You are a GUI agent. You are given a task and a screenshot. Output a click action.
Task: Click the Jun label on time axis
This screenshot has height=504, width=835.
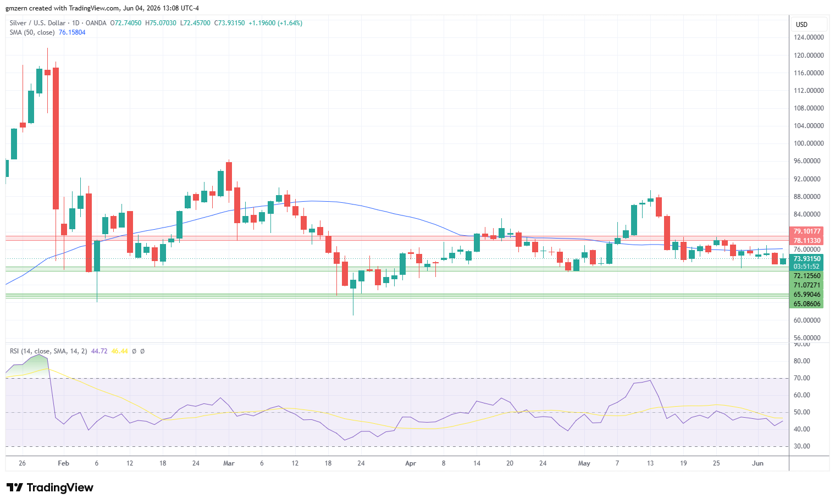pos(758,463)
